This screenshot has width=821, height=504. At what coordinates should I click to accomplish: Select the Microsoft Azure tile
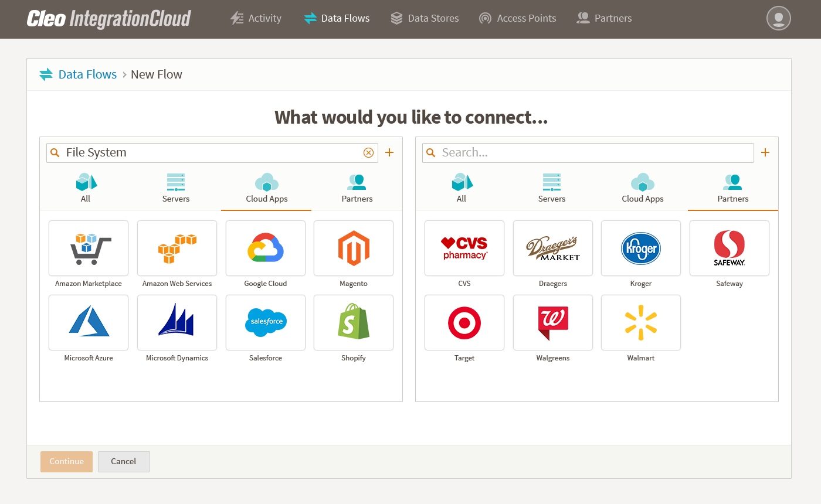pyautogui.click(x=89, y=322)
